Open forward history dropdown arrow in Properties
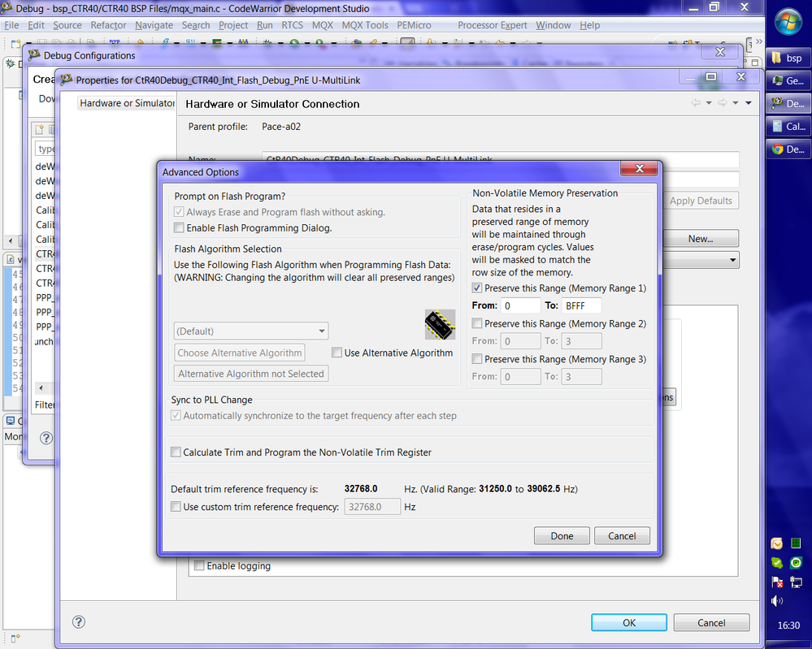Image resolution: width=812 pixels, height=649 pixels. [x=736, y=103]
